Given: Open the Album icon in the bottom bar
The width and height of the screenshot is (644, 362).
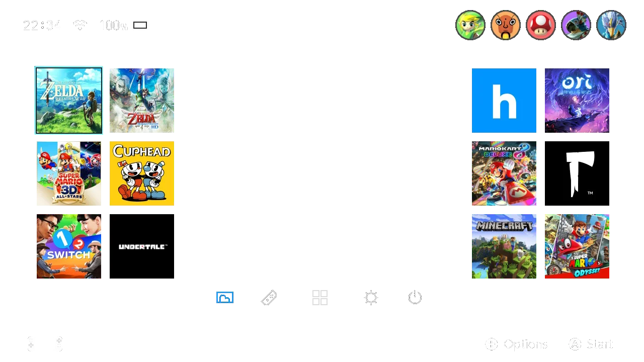Looking at the screenshot, I should tap(225, 298).
